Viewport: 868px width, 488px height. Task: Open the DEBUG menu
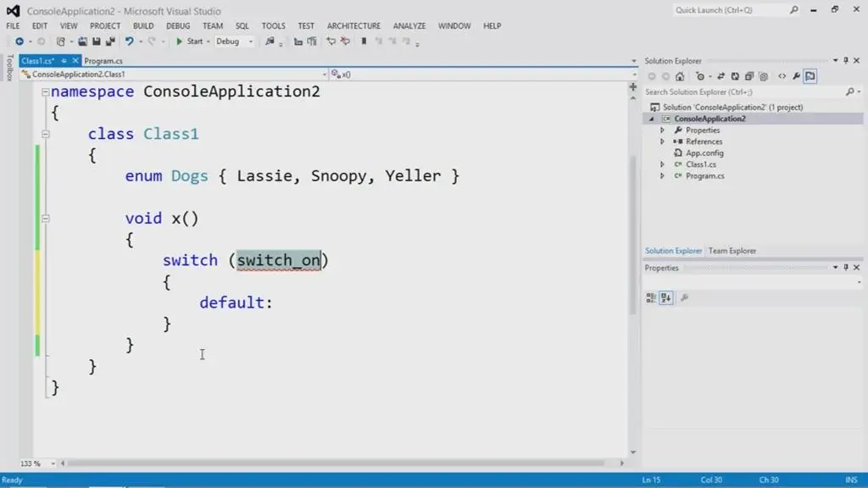point(178,26)
